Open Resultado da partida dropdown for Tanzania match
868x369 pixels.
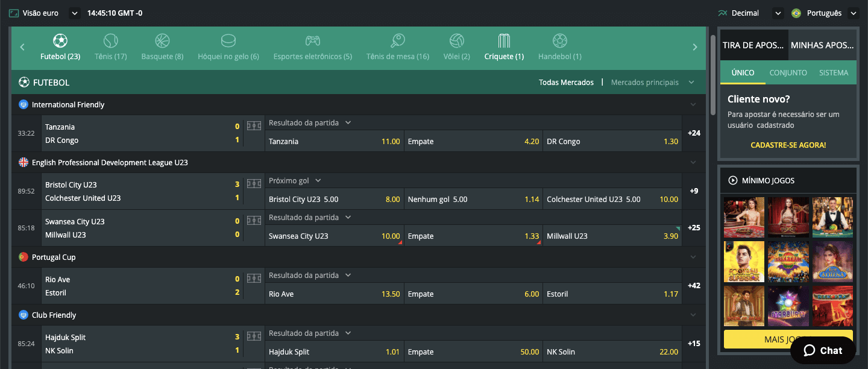310,122
